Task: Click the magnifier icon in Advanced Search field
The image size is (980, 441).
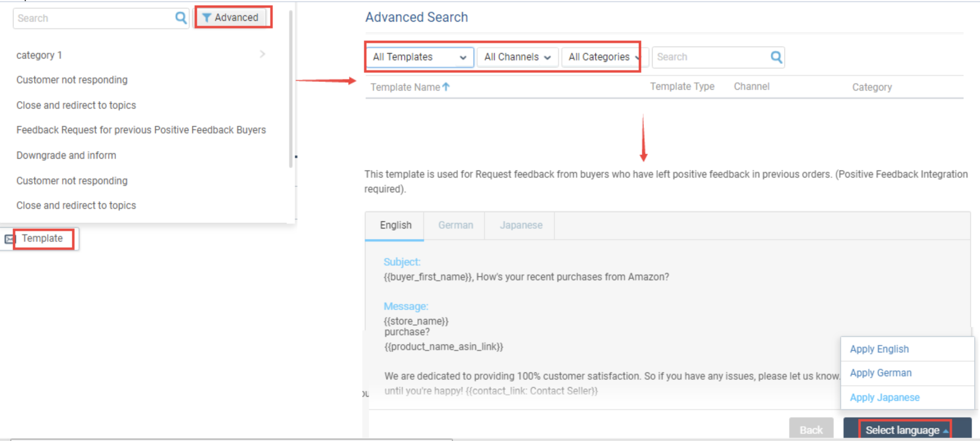Action: click(x=776, y=57)
